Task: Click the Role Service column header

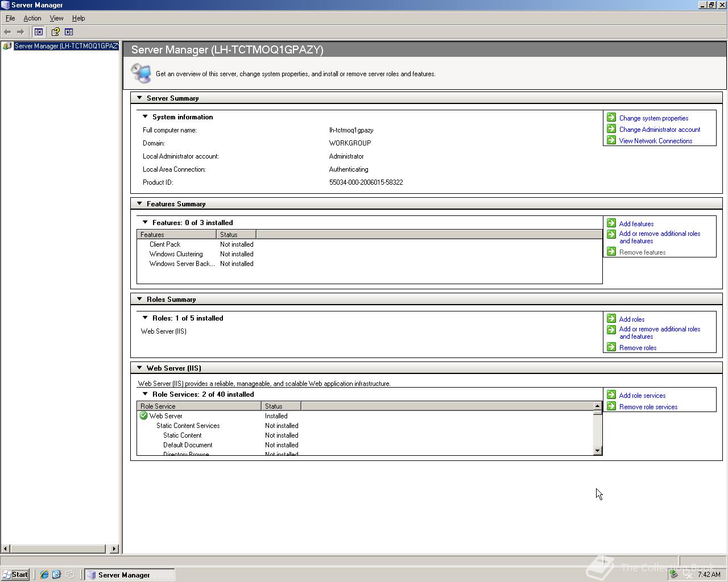Action: coord(199,406)
